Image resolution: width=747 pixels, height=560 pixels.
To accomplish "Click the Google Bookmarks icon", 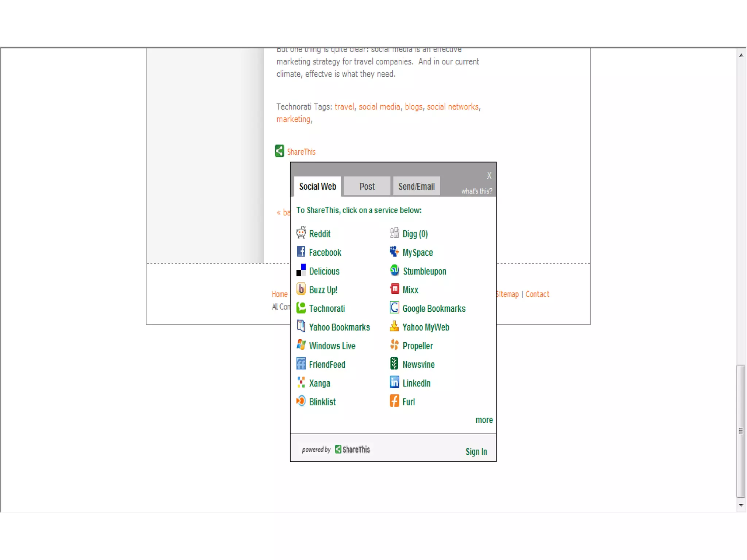I will click(394, 308).
